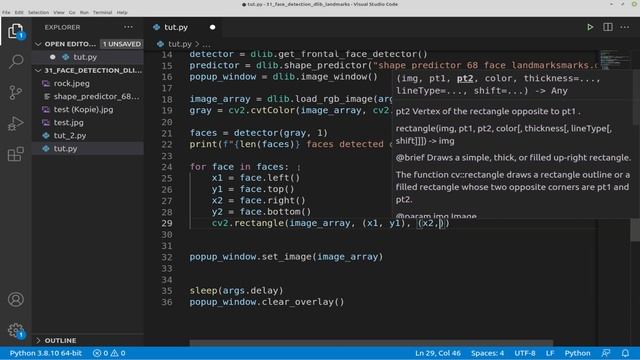Viewport: 640px width, 360px height.
Task: Open the Selection menu
Action: point(38,12)
